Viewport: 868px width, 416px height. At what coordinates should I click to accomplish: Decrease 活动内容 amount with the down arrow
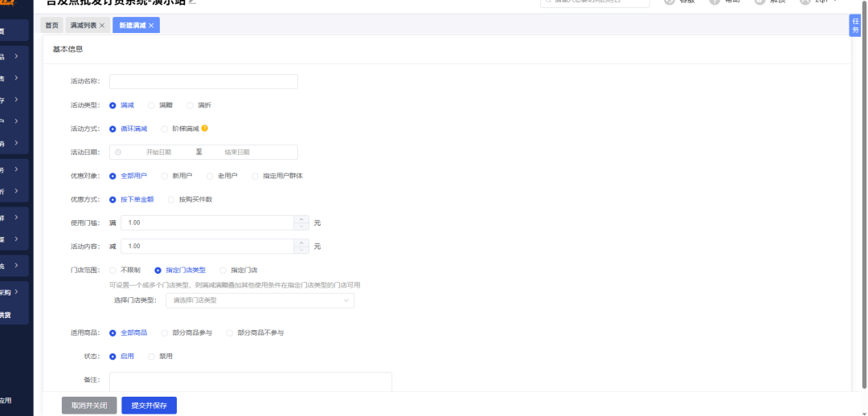point(301,250)
